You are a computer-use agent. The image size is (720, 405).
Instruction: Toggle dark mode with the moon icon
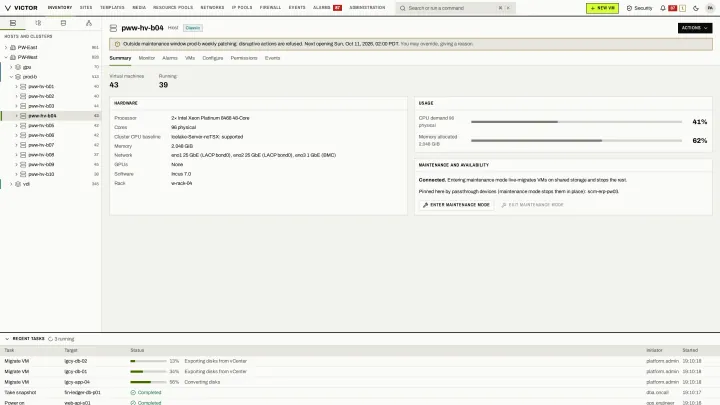click(696, 8)
